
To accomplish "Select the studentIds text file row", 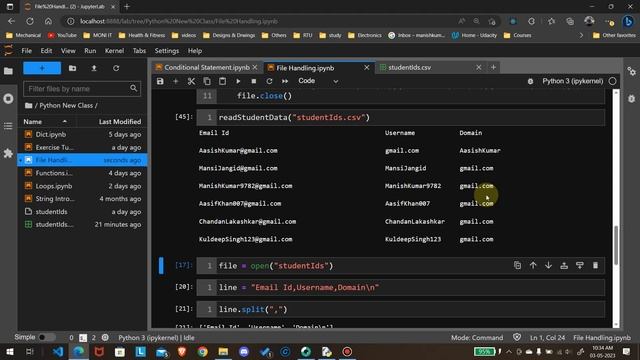I will (82, 211).
